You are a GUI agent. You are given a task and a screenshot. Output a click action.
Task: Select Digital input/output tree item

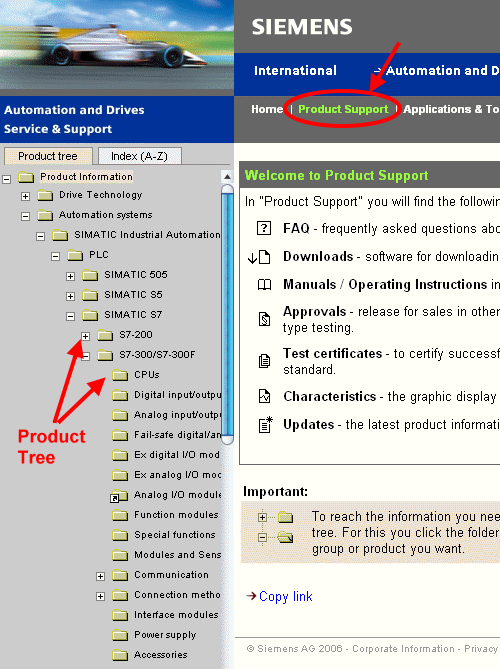pyautogui.click(x=177, y=395)
